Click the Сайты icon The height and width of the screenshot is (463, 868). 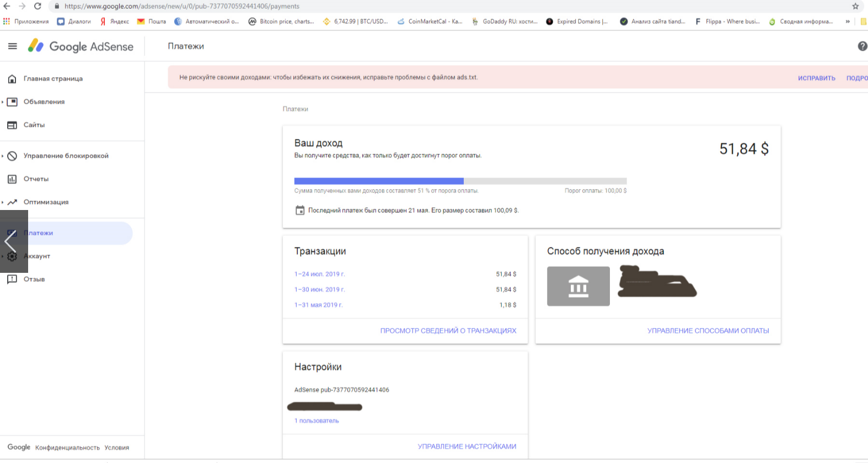pos(12,125)
